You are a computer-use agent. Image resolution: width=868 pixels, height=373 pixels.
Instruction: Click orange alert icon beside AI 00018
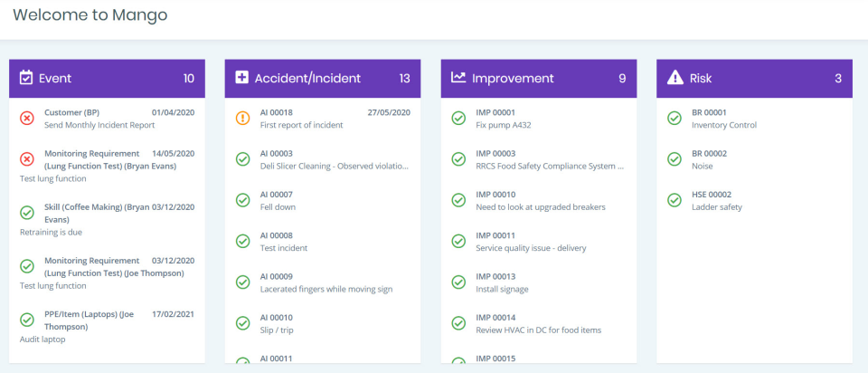click(x=242, y=118)
